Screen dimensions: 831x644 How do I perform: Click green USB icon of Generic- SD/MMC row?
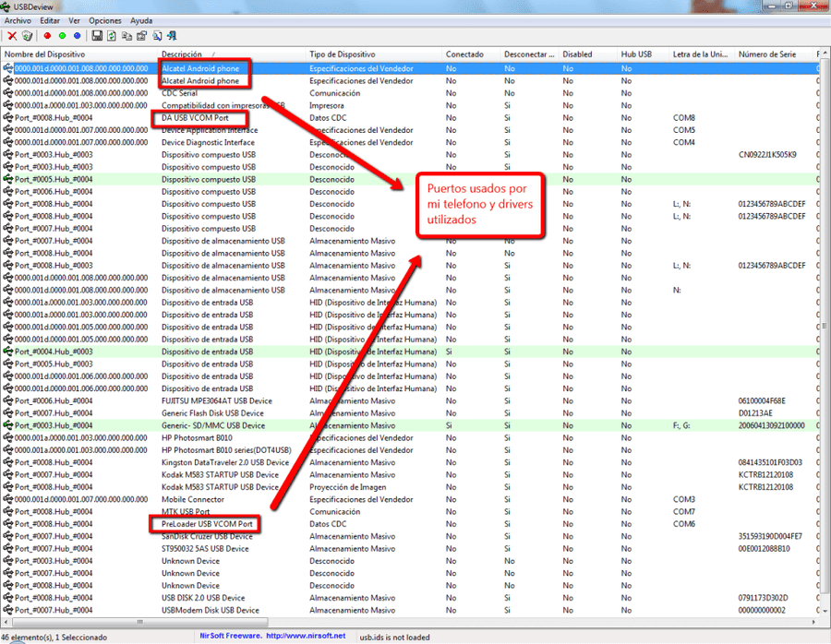[8, 425]
